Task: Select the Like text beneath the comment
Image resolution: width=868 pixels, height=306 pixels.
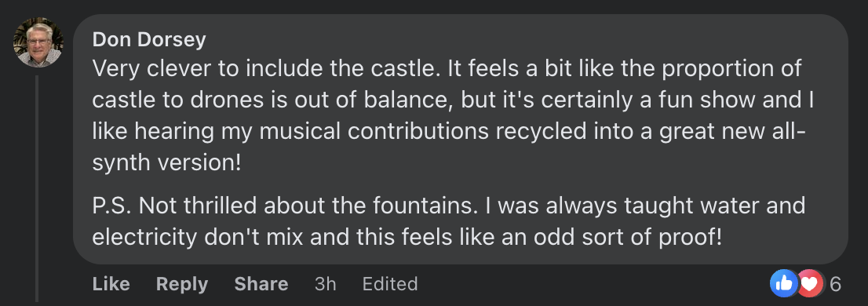Action: point(111,284)
